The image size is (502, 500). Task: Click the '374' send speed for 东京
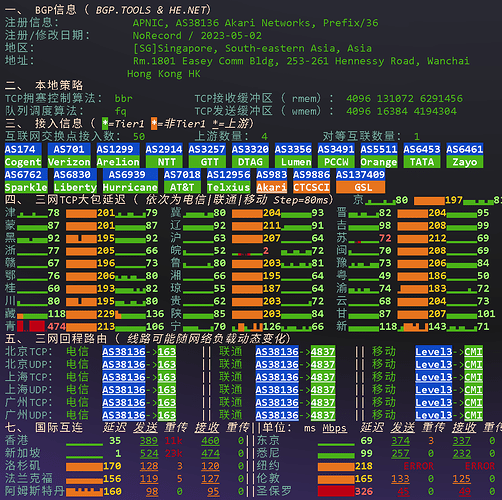click(401, 441)
